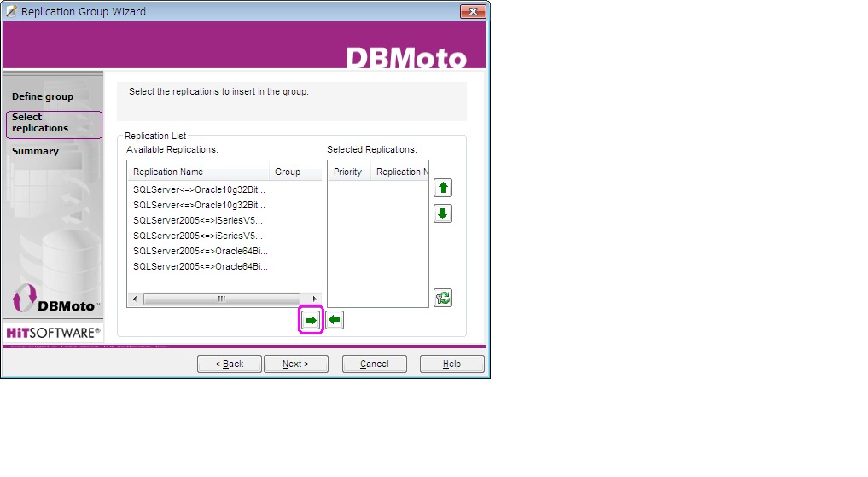The height and width of the screenshot is (477, 868).
Task: Jump to the Summary step
Action: [35, 151]
